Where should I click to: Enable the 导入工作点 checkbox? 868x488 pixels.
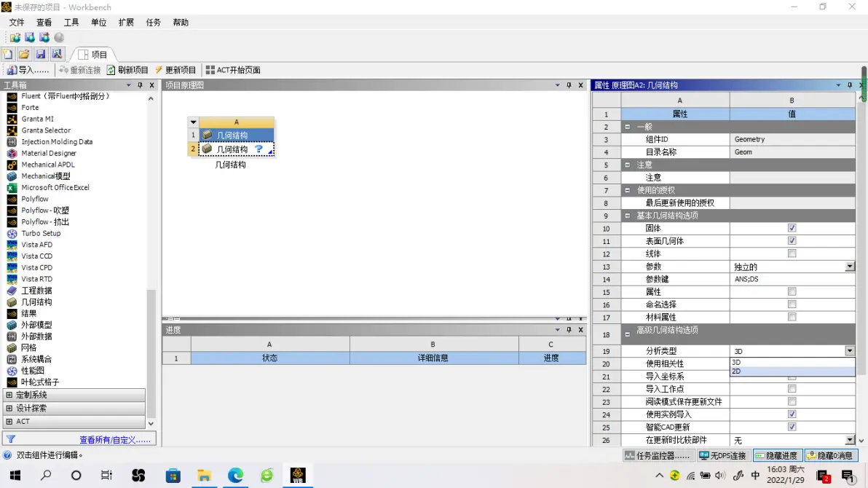click(792, 389)
